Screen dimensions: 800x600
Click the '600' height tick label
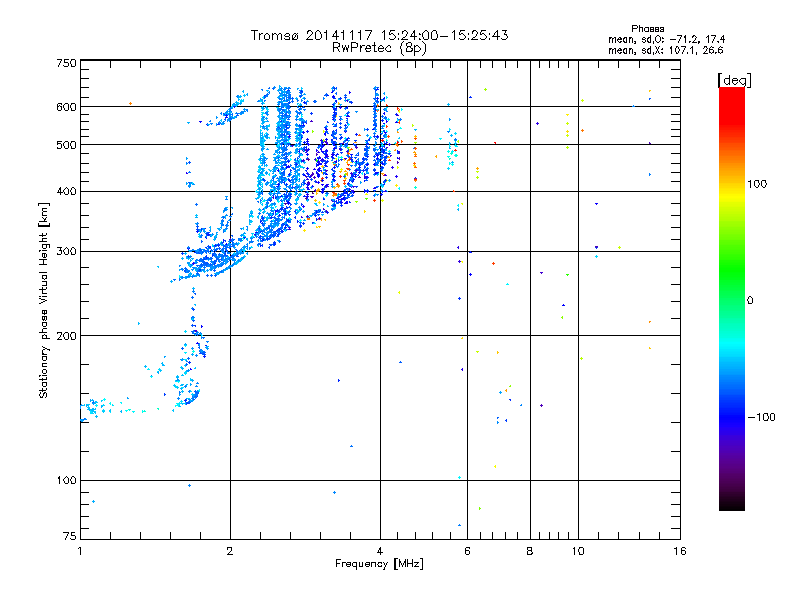[66, 107]
